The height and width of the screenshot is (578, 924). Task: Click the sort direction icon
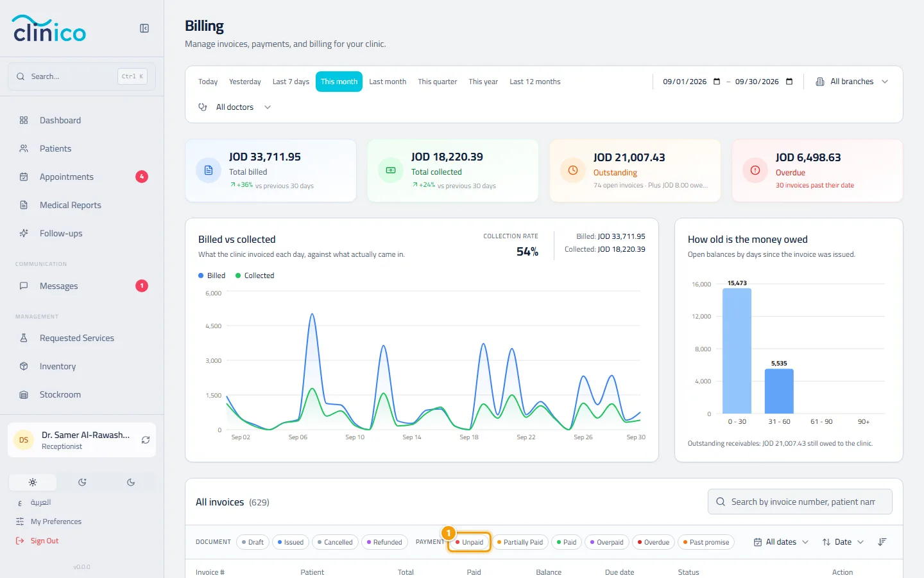coord(882,542)
